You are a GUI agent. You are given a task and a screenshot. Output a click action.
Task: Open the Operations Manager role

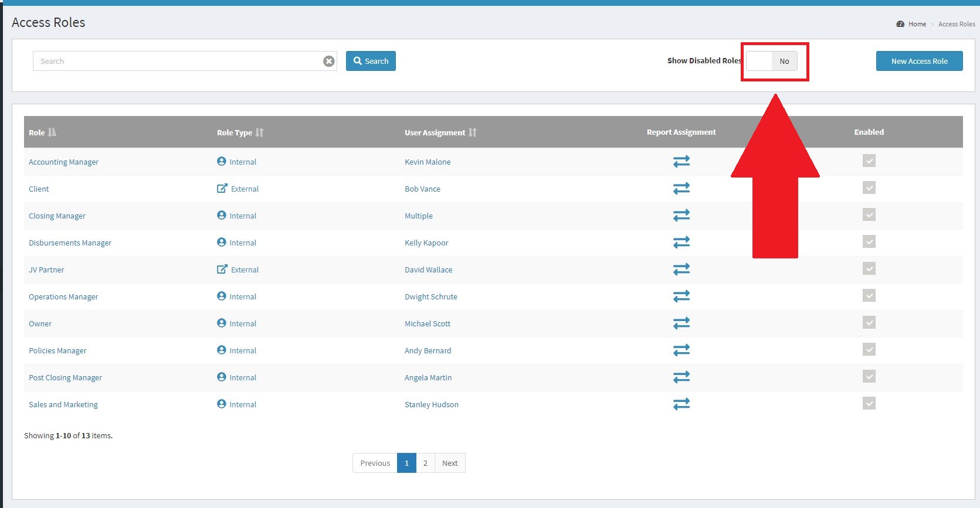tap(63, 296)
